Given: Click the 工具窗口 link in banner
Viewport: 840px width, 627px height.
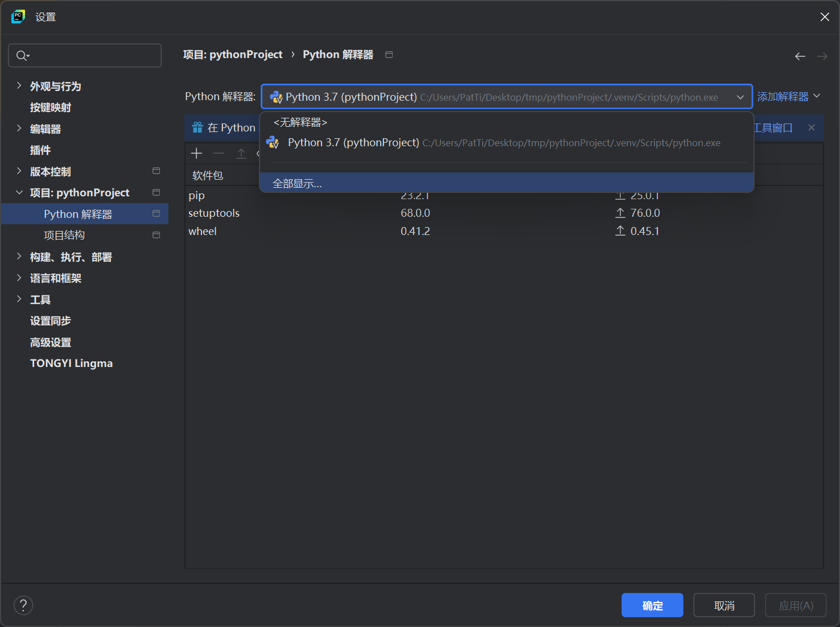Looking at the screenshot, I should (773, 127).
